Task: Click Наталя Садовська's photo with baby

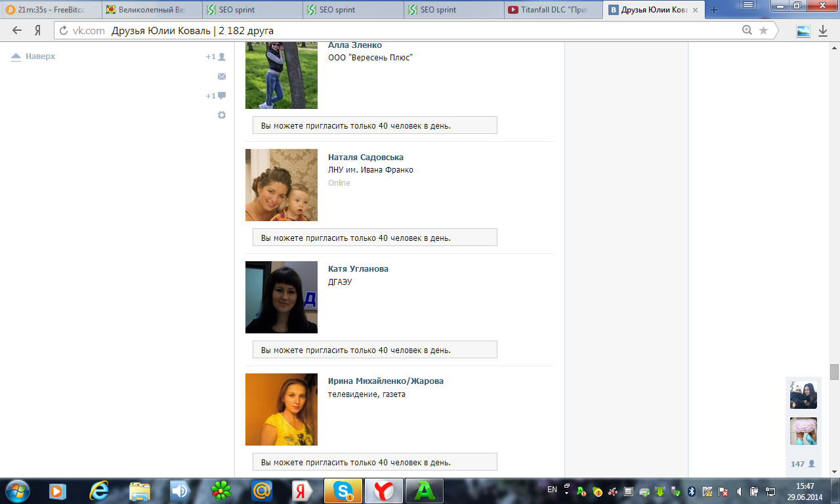Action: click(x=282, y=185)
